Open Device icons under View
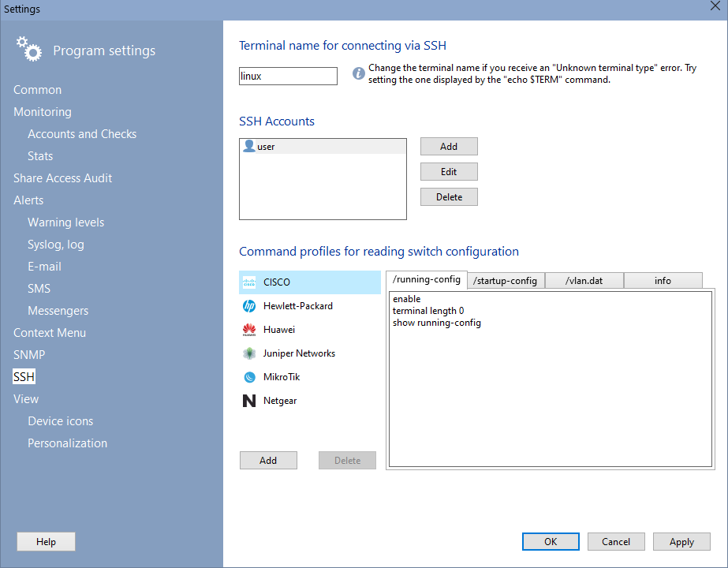 60,421
